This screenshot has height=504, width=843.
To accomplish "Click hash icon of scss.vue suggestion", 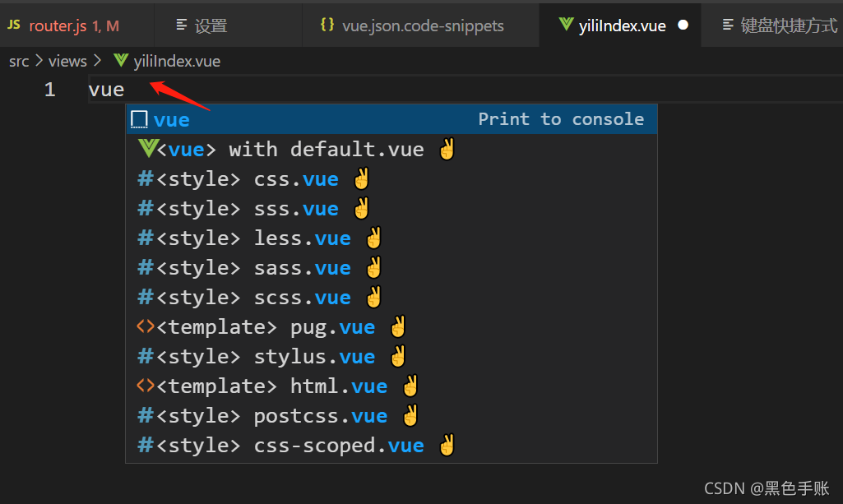I will point(145,297).
